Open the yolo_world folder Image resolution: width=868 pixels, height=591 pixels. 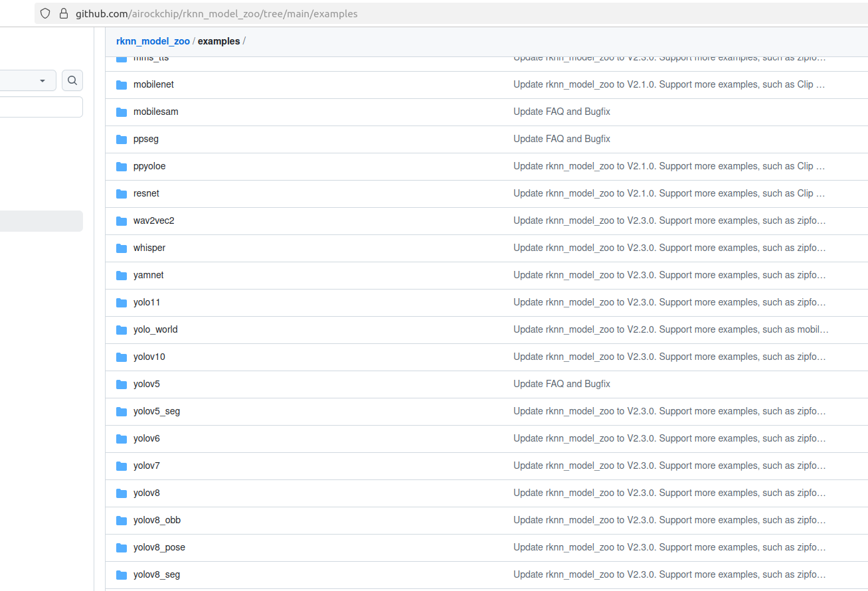[x=155, y=329]
